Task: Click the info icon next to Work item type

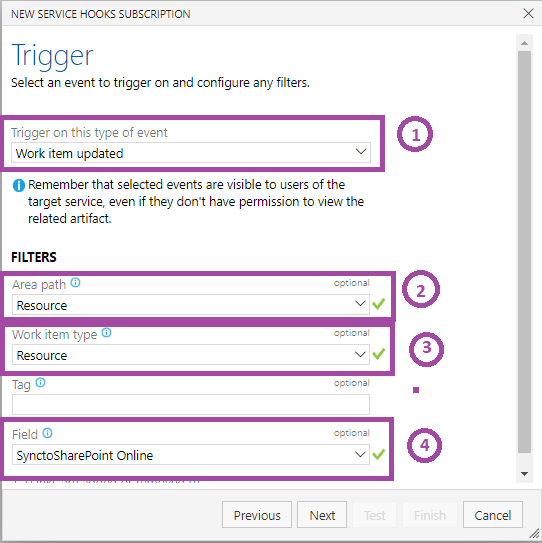Action: [106, 333]
